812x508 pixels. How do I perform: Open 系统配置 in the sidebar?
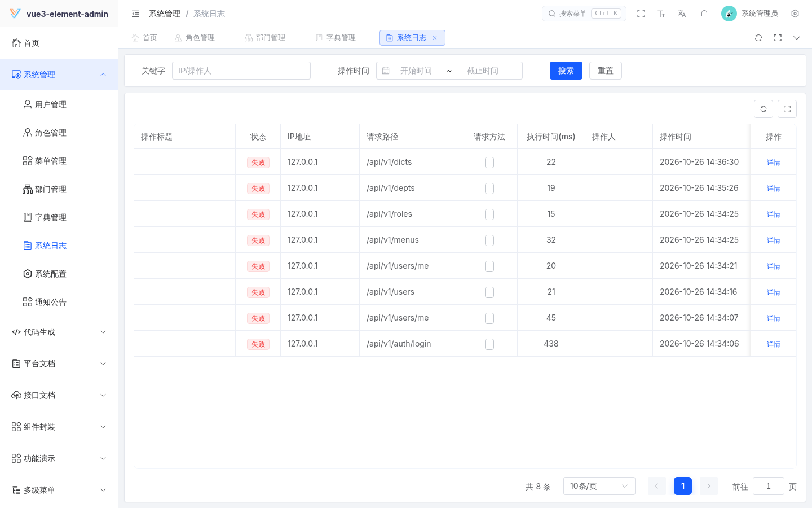point(59,274)
